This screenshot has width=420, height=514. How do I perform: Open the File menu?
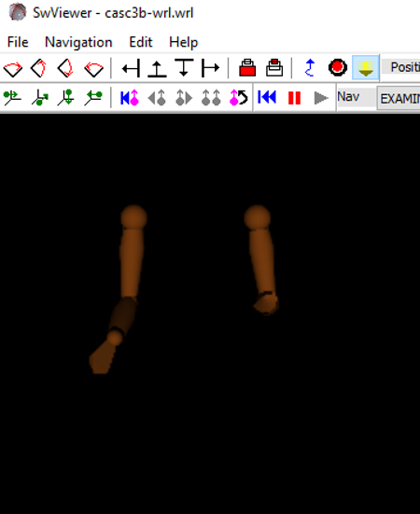pyautogui.click(x=18, y=42)
